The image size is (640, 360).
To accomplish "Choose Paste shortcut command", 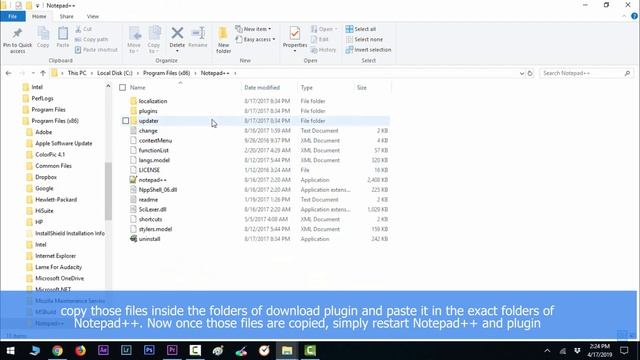I will 96,49.
